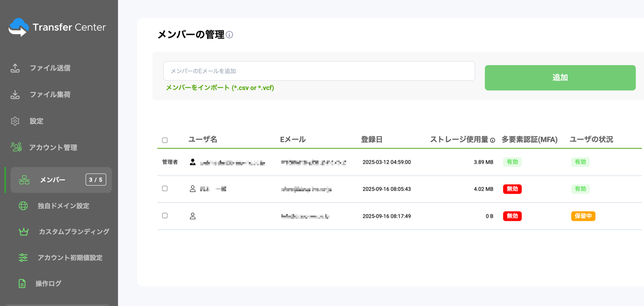
Task: Click info icon beside メンバーの管理 heading
Action: (229, 35)
